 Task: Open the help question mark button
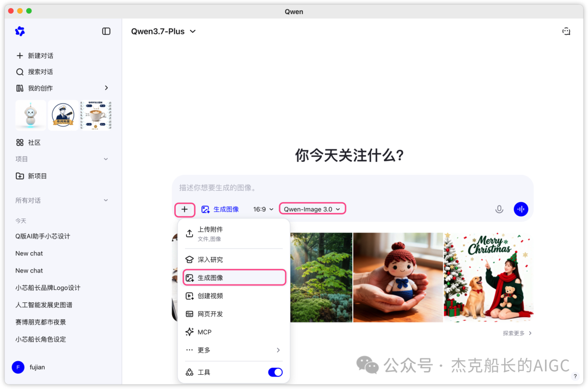click(x=575, y=376)
